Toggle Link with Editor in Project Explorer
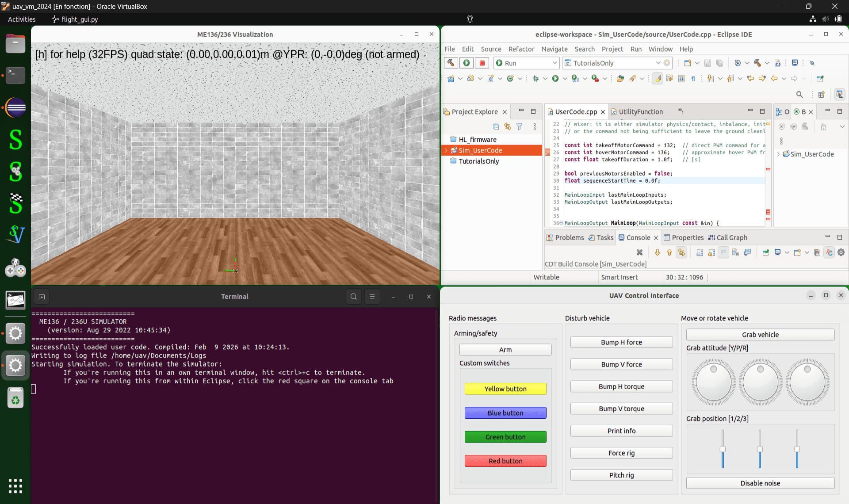849x504 pixels. coord(508,127)
